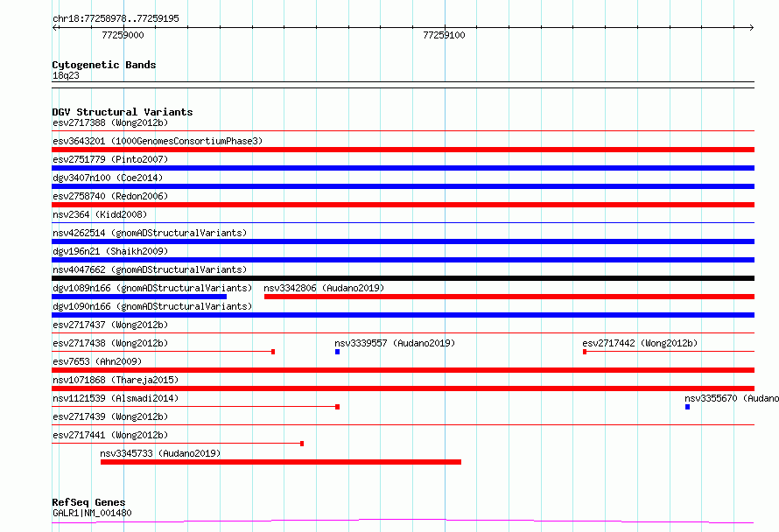Select the 18q23 band label

click(66, 75)
